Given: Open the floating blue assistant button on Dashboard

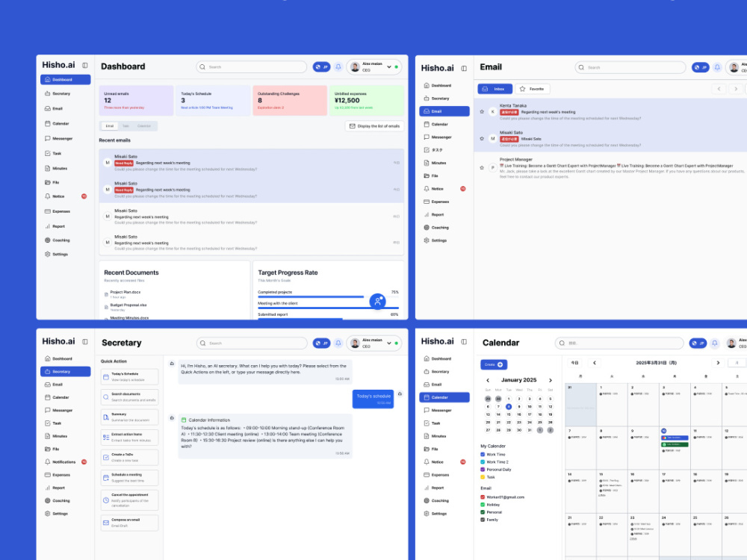Looking at the screenshot, I should pyautogui.click(x=377, y=301).
